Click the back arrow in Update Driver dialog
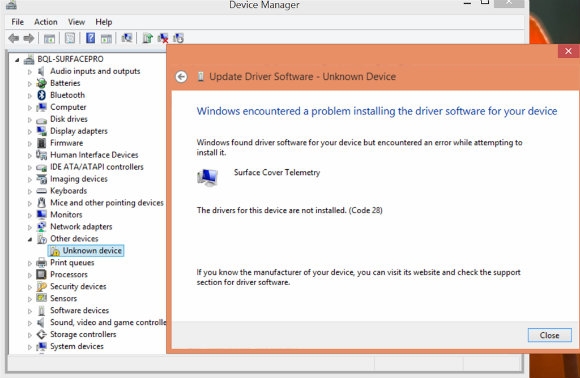The height and width of the screenshot is (378, 580). [181, 77]
